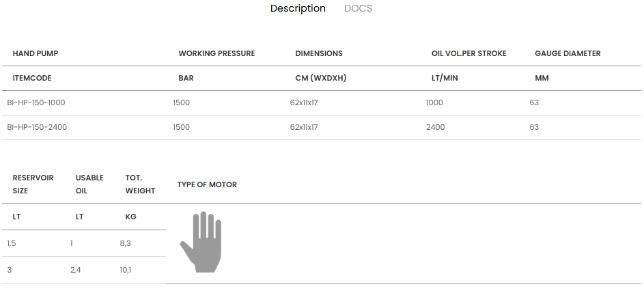644x289 pixels.
Task: Click item code BI-HP-150-2400
Action: [x=37, y=127]
